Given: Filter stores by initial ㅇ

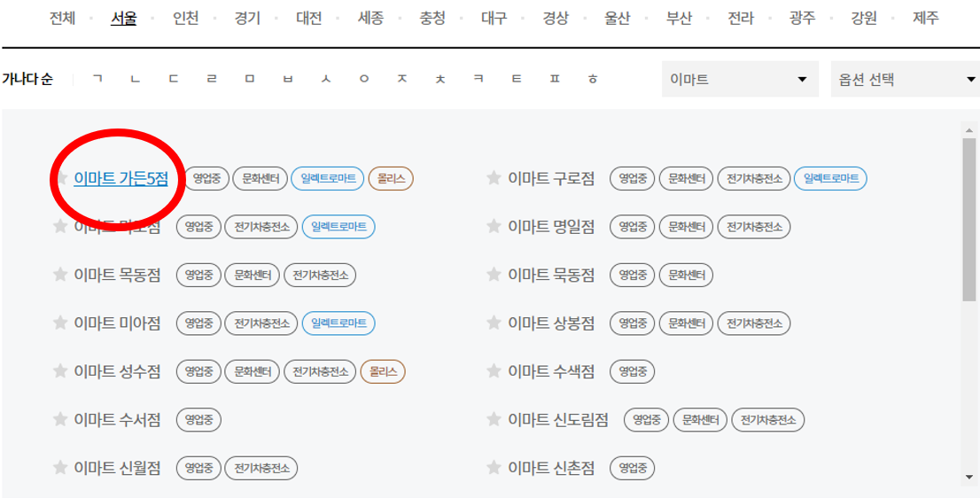Looking at the screenshot, I should [x=364, y=80].
